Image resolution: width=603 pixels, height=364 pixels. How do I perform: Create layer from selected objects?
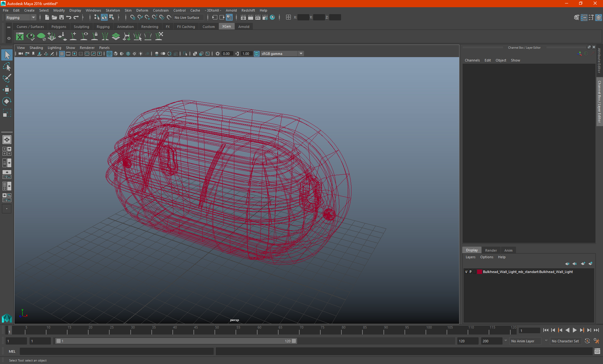(x=590, y=264)
